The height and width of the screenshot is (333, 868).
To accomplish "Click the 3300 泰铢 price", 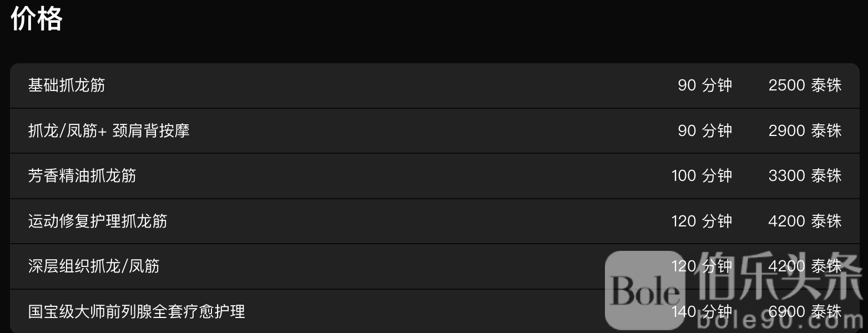I will pos(805,176).
